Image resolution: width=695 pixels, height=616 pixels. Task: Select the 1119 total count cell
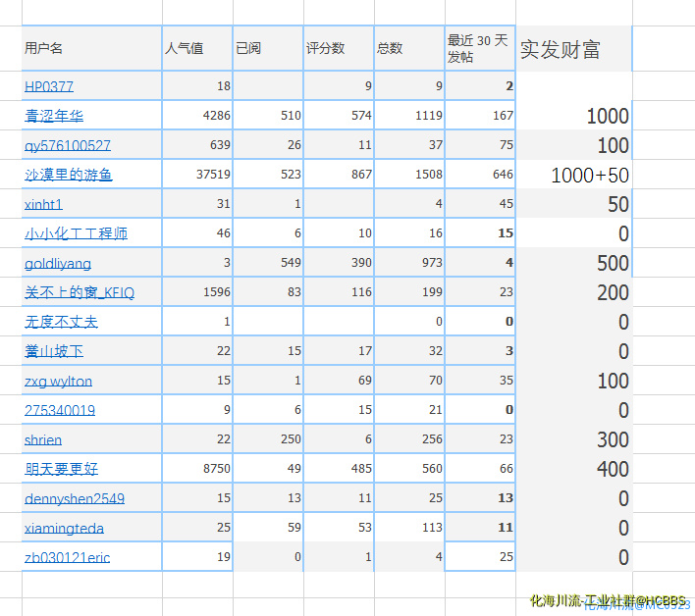[409, 116]
